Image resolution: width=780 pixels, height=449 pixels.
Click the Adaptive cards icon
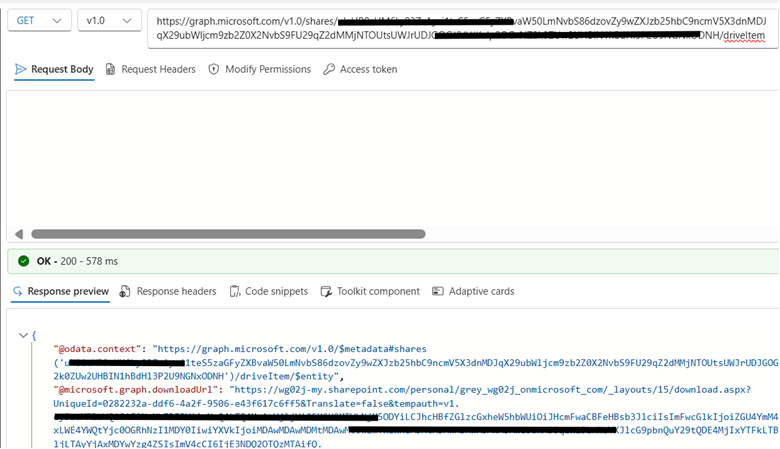click(438, 291)
